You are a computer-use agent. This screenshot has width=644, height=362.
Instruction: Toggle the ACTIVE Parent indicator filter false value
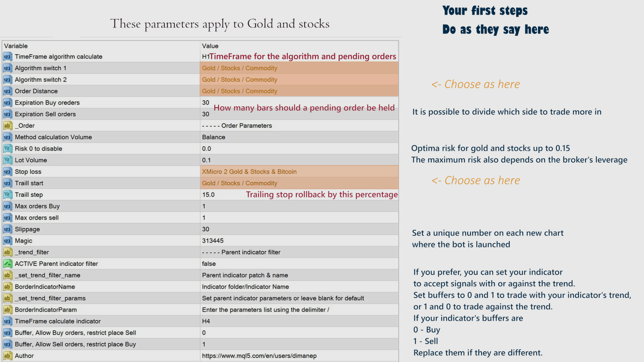(x=209, y=264)
